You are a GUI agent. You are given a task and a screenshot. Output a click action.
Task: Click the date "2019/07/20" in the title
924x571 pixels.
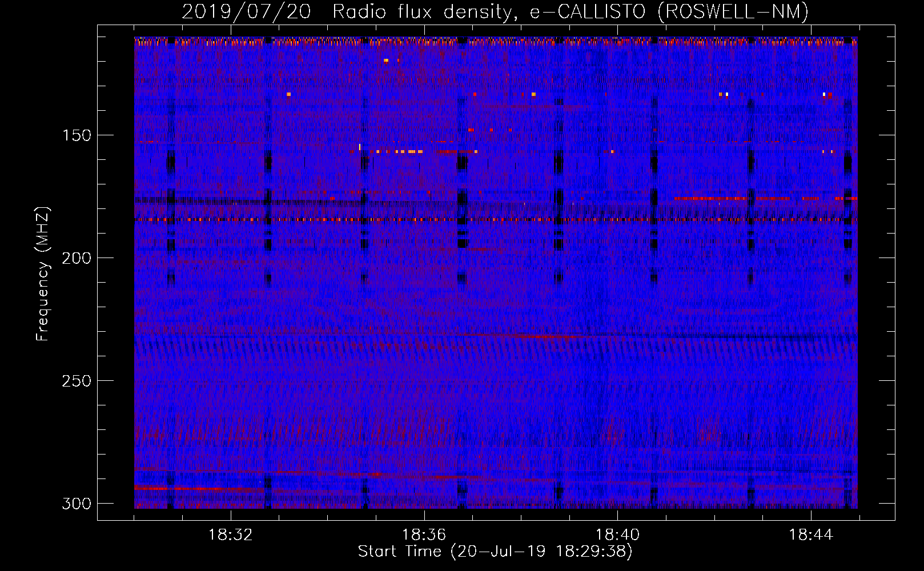[x=247, y=11]
